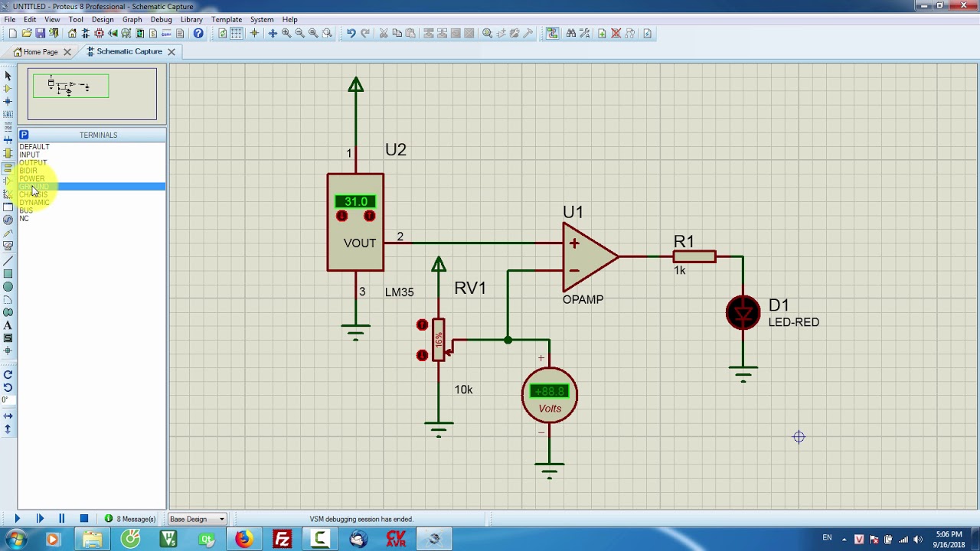
Task: Click the Save Project toolbar icon
Action: pyautogui.click(x=40, y=34)
